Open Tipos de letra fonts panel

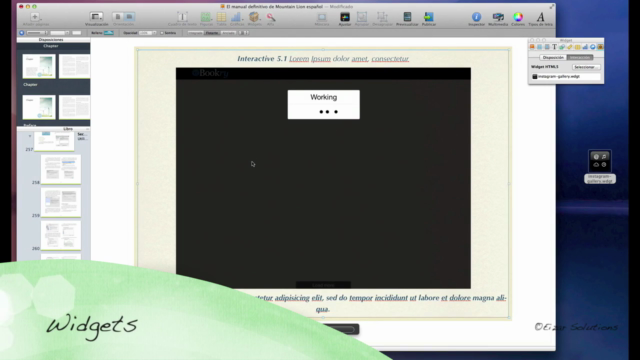pos(540,17)
